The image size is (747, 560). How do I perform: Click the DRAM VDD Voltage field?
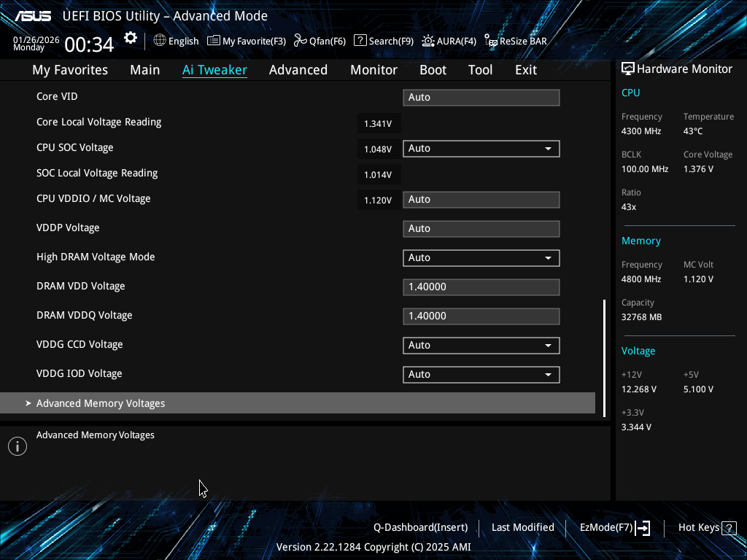[481, 287]
